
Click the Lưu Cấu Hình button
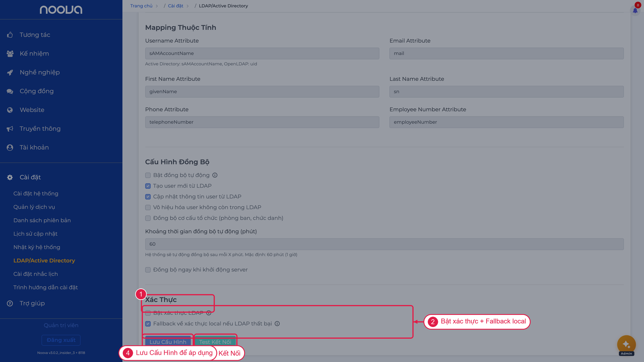pyautogui.click(x=168, y=341)
